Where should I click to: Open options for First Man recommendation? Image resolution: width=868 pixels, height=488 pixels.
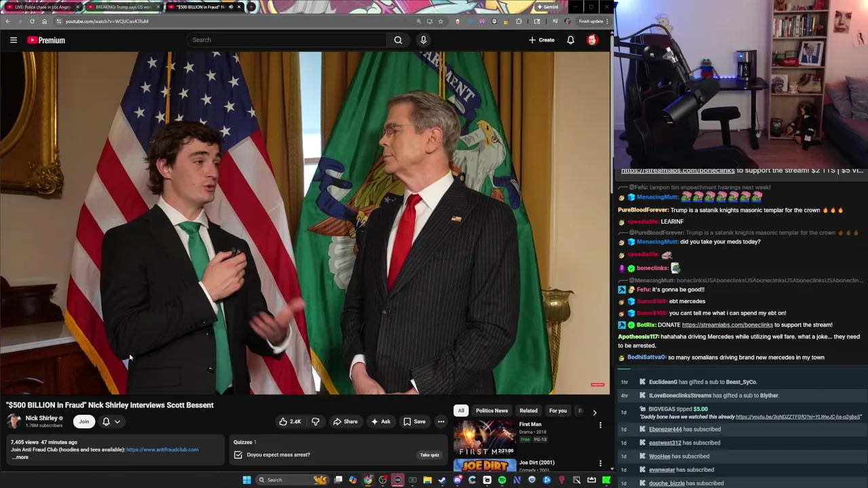tap(600, 425)
